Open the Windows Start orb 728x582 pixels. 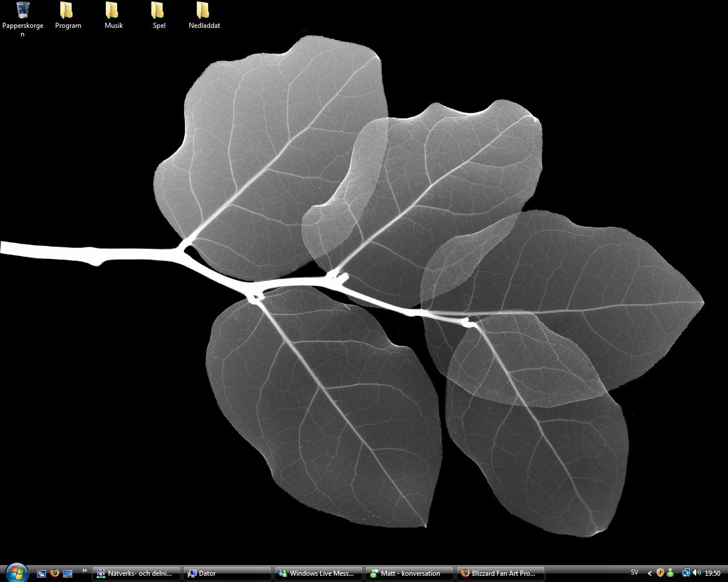click(16, 573)
